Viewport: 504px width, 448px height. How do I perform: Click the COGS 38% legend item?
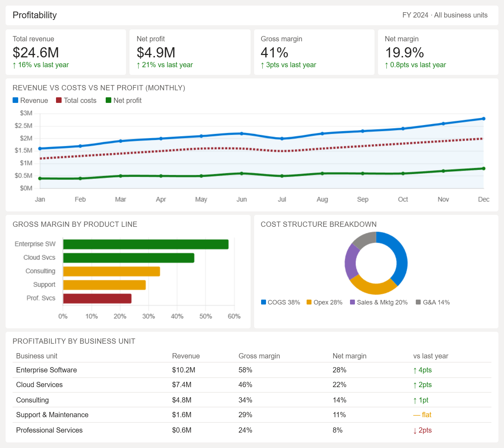point(280,302)
